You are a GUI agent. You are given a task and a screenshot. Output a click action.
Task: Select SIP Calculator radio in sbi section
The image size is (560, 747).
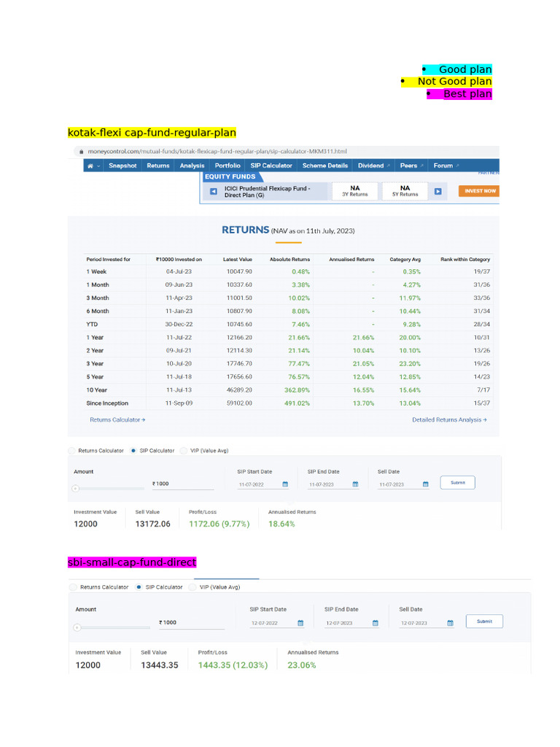click(x=139, y=587)
